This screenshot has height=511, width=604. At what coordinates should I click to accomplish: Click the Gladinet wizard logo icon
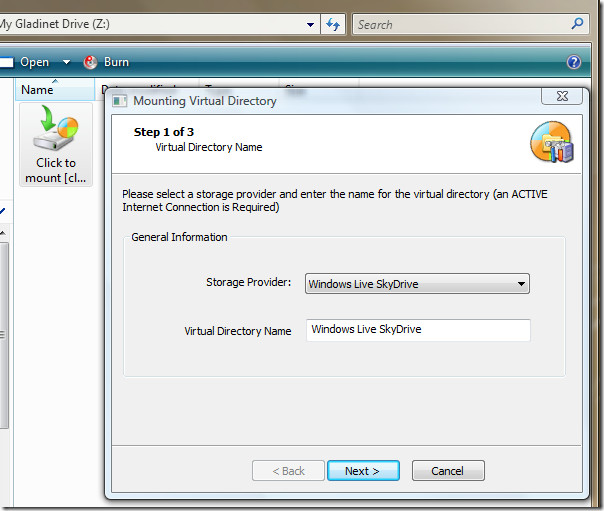coord(552,142)
